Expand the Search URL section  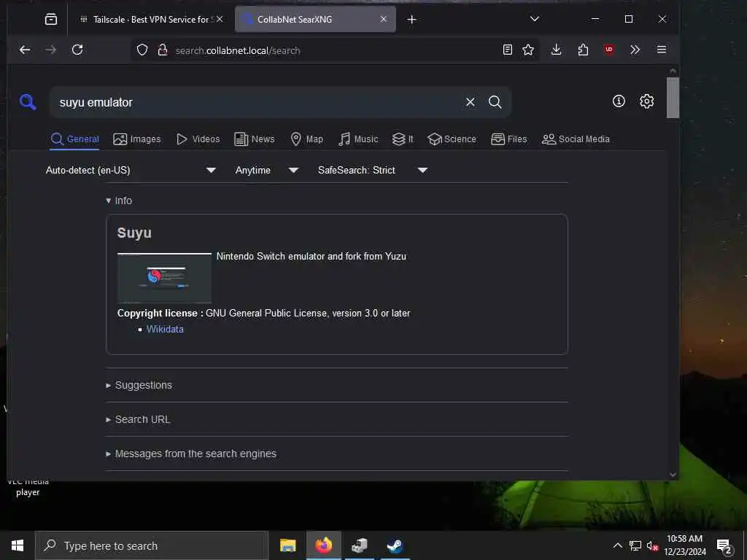[138, 419]
